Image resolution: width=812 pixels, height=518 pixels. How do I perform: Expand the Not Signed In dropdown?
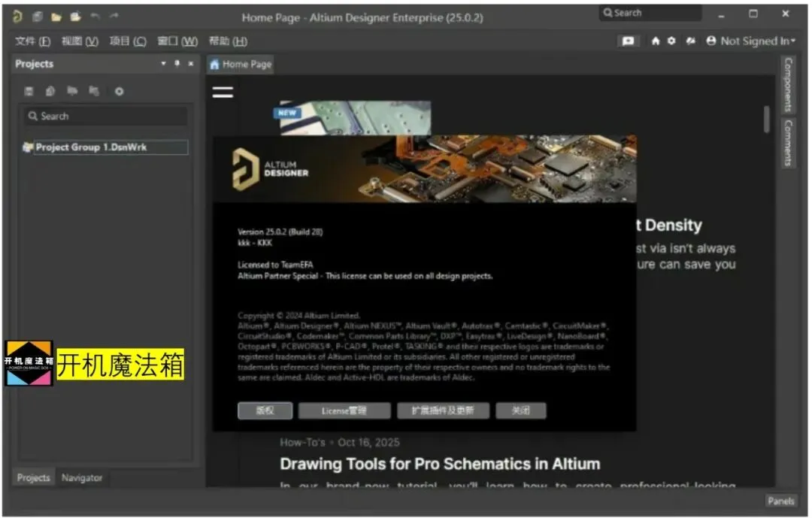(x=758, y=41)
